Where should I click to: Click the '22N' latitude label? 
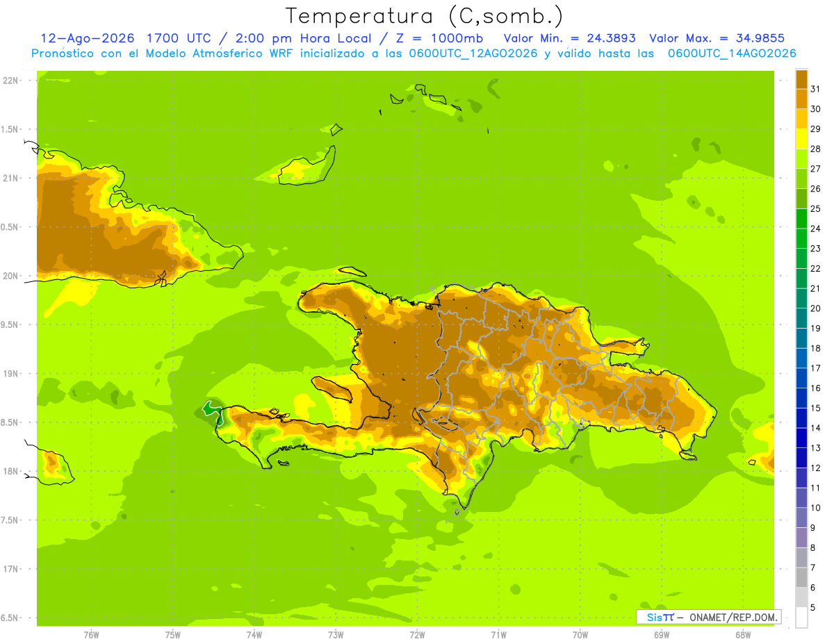pyautogui.click(x=11, y=81)
